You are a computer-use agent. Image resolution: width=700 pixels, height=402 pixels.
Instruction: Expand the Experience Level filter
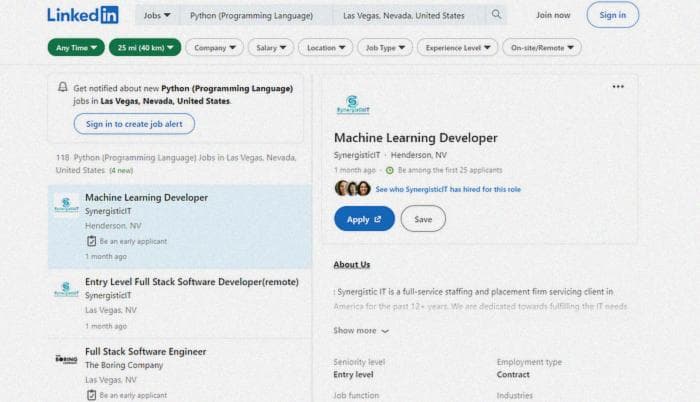(x=458, y=47)
